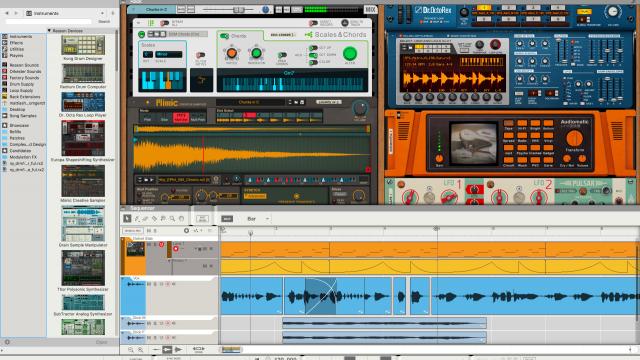This screenshot has width=640, height=360.
Task: Click browser forward arrow
Action: point(16,13)
